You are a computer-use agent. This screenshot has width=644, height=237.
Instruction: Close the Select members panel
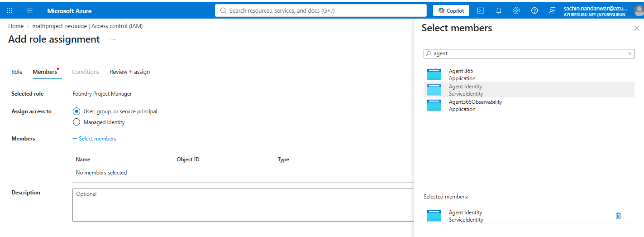[637, 29]
